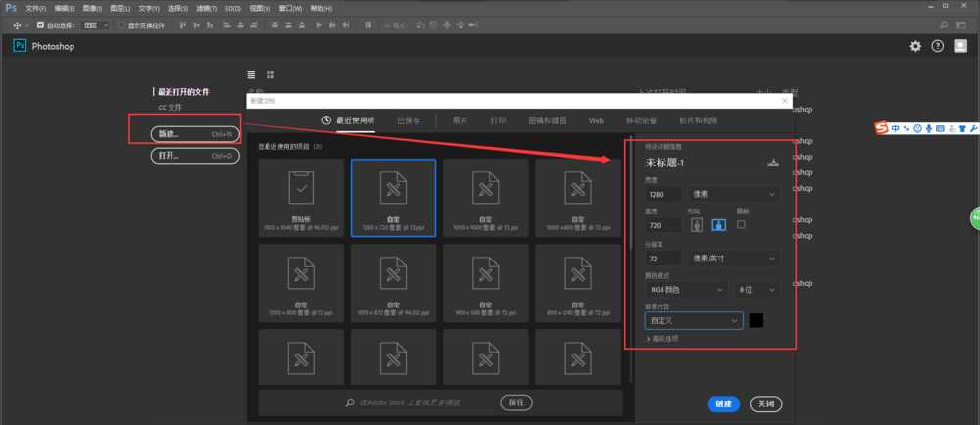Switch to the 已保存 tab
This screenshot has width=980, height=425.
click(x=408, y=120)
